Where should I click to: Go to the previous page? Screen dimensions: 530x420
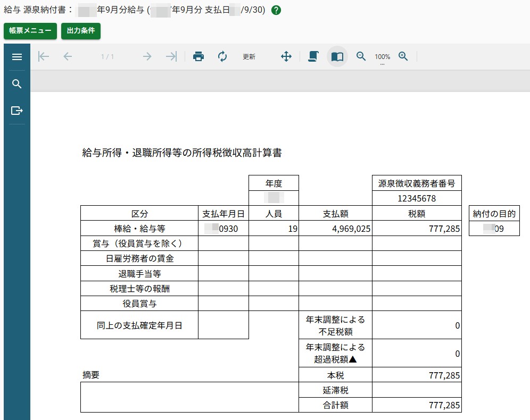click(68, 56)
